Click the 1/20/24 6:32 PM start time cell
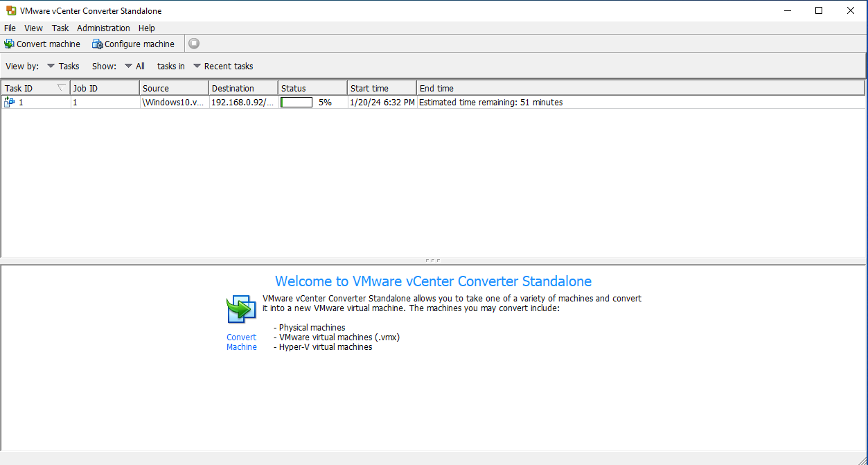868x465 pixels. pos(382,102)
